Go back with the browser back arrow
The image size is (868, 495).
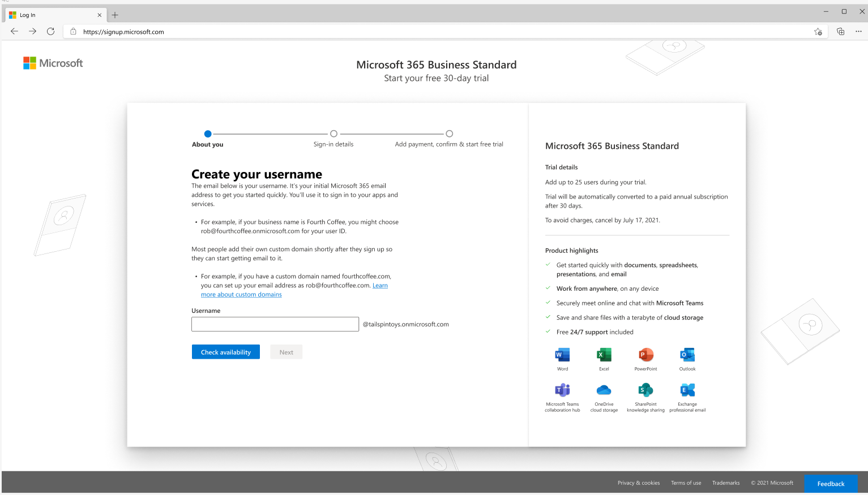coord(14,32)
